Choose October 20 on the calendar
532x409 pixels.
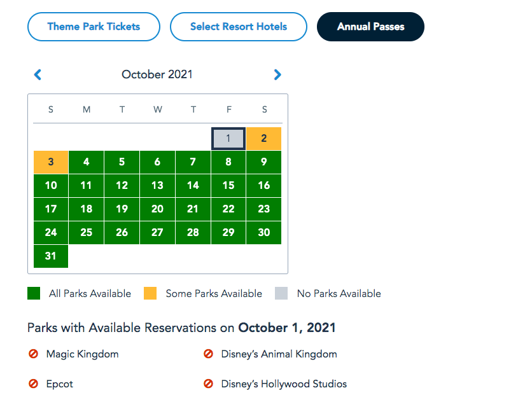pos(157,209)
